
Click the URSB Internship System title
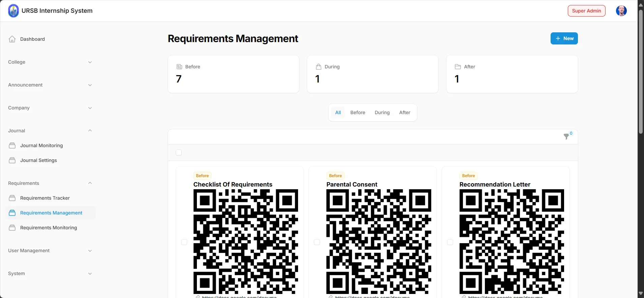(x=57, y=11)
